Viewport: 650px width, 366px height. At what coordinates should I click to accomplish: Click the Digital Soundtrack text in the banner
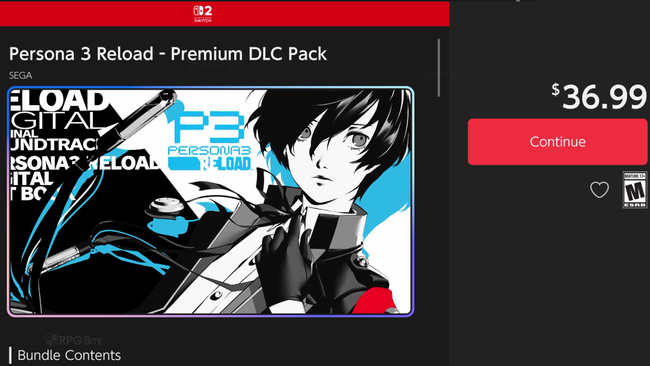point(54,132)
